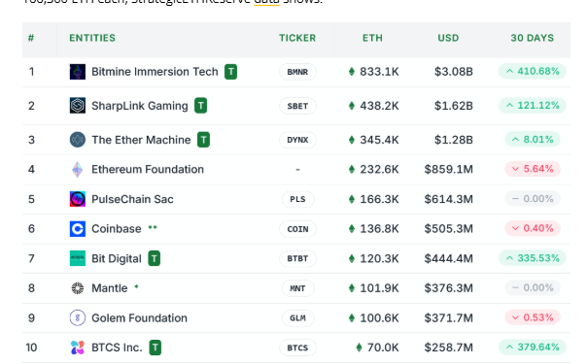The height and width of the screenshot is (364, 588).
Task: Click the Golem Foundation circular logo
Action: (78, 318)
